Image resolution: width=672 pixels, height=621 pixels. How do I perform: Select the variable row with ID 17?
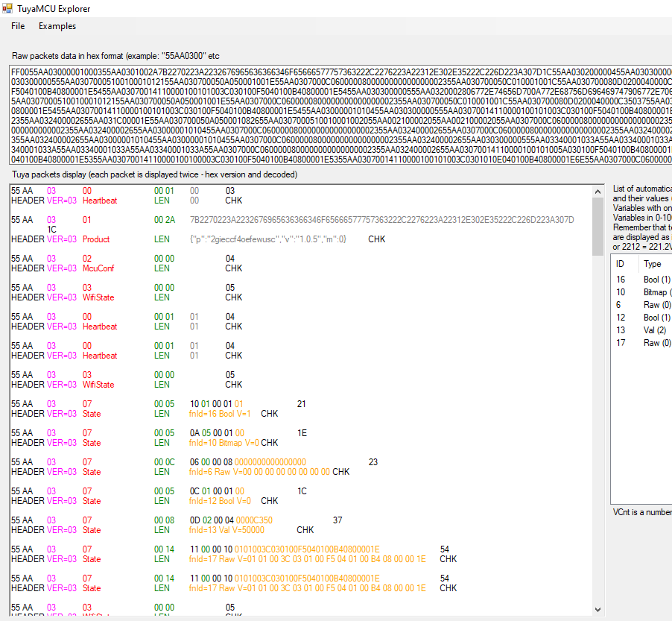click(641, 343)
